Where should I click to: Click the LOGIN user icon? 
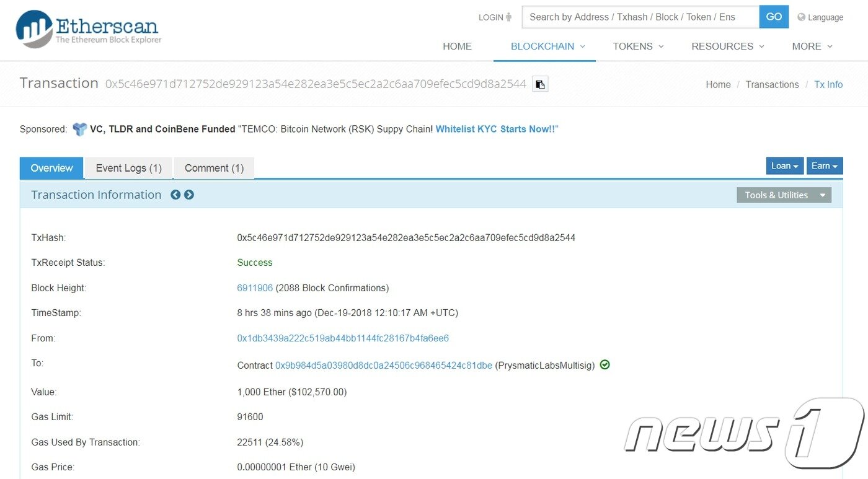pos(509,17)
